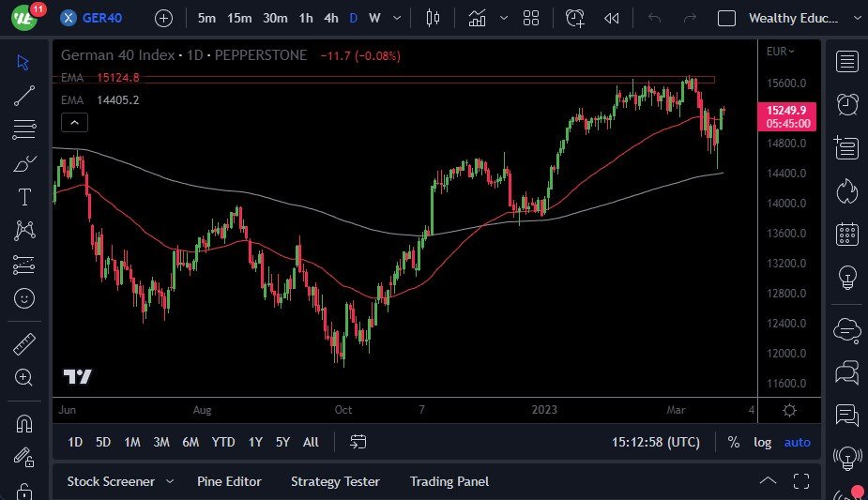Open the Strategy Tester tab
The image size is (868, 500).
(335, 481)
